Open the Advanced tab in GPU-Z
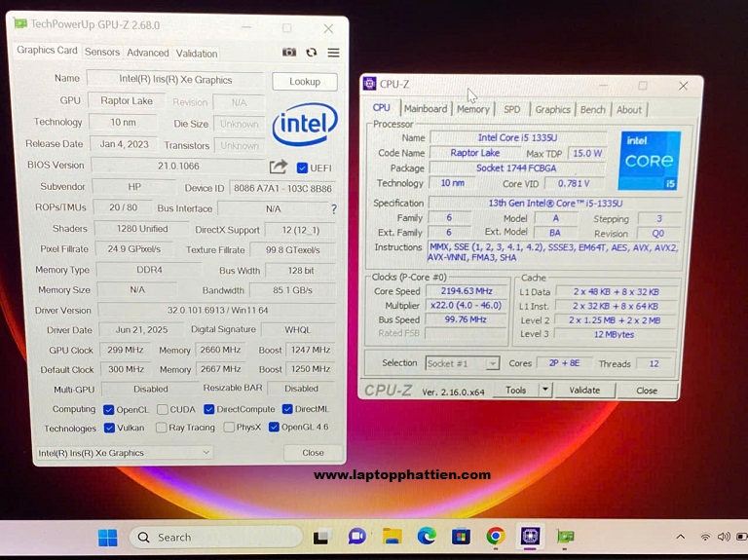This screenshot has height=560, width=748. tap(148, 53)
